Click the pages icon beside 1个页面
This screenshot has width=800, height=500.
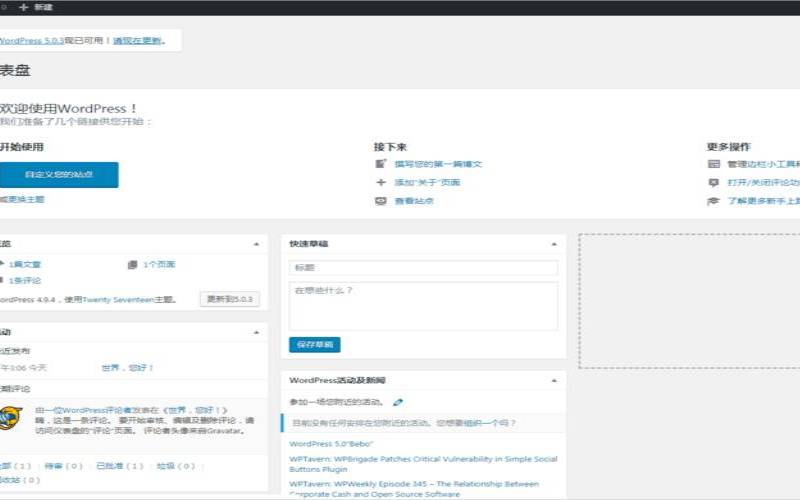pos(133,264)
